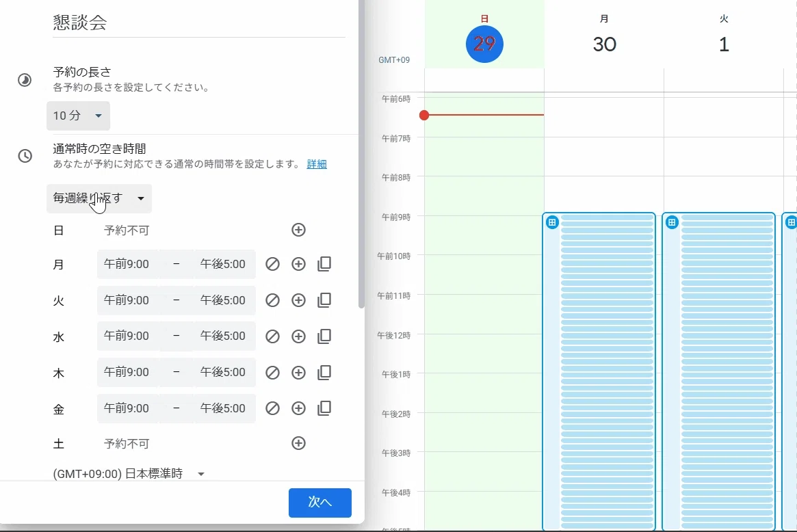The height and width of the screenshot is (532, 797).
Task: Click Monday 30 appointment schedule block
Action: pos(599,371)
